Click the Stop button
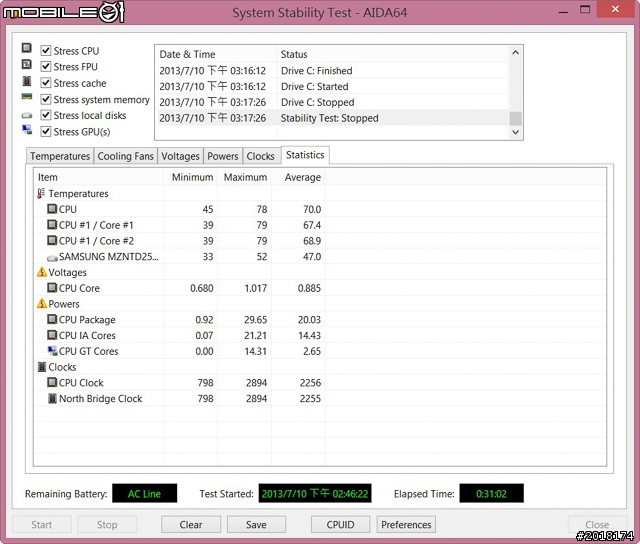The height and width of the screenshot is (544, 640). [107, 524]
